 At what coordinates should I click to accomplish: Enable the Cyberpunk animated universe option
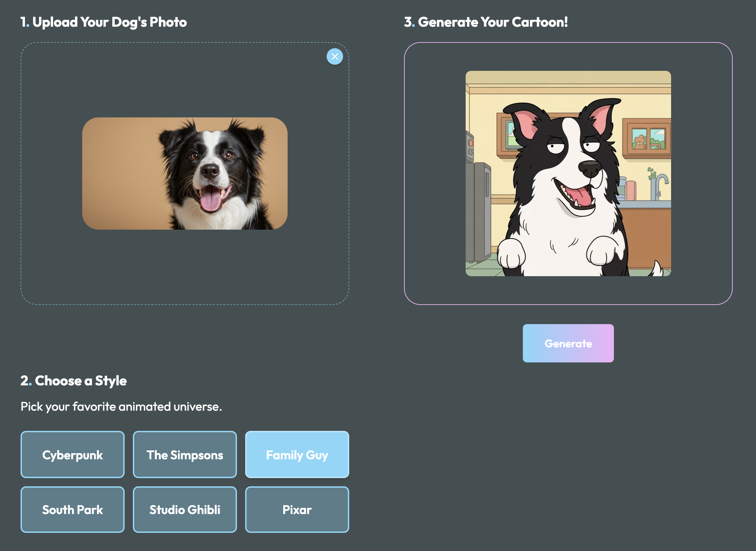(x=72, y=455)
